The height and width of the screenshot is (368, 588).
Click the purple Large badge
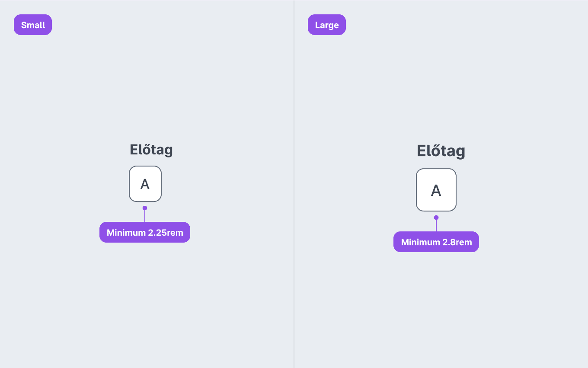327,25
